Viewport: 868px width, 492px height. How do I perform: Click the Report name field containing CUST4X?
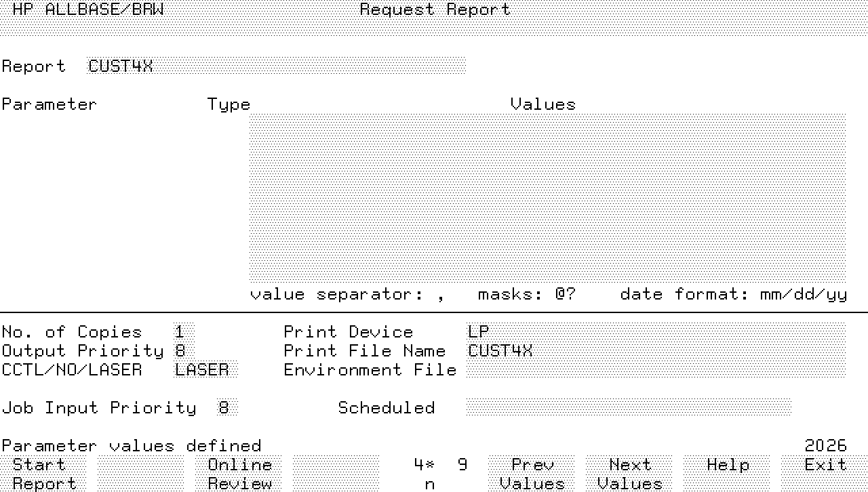coord(276,66)
